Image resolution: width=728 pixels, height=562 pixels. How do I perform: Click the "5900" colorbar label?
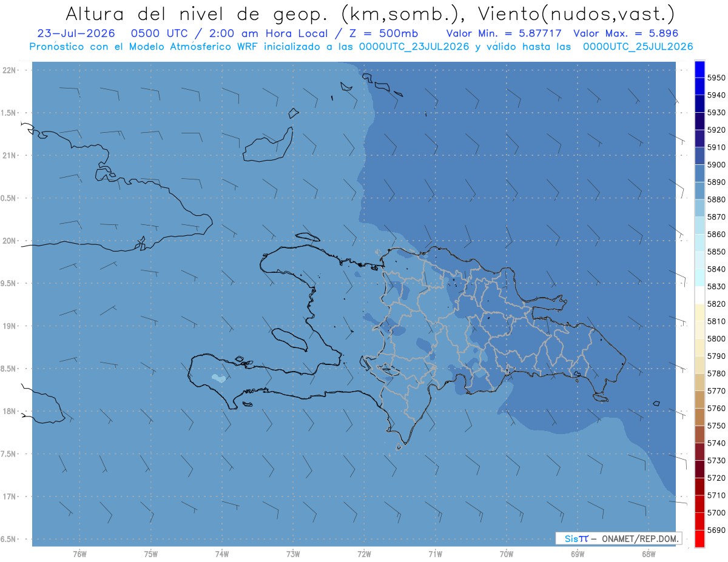click(716, 165)
